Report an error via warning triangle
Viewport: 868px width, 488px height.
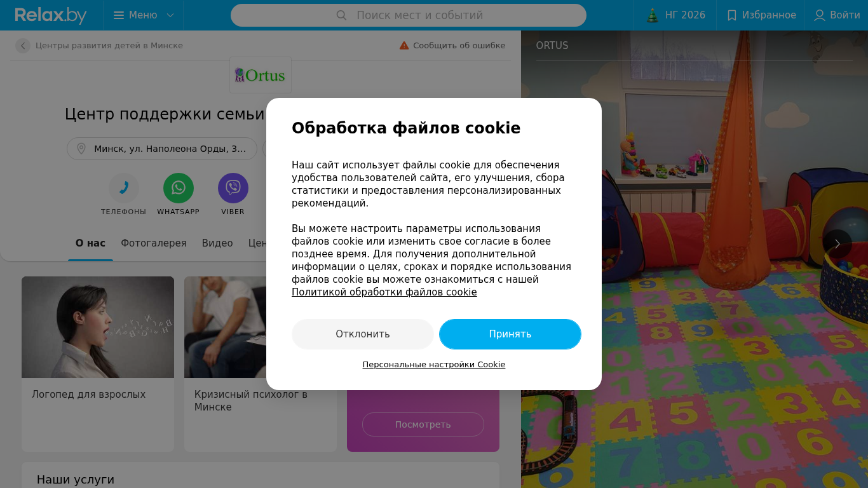point(404,46)
